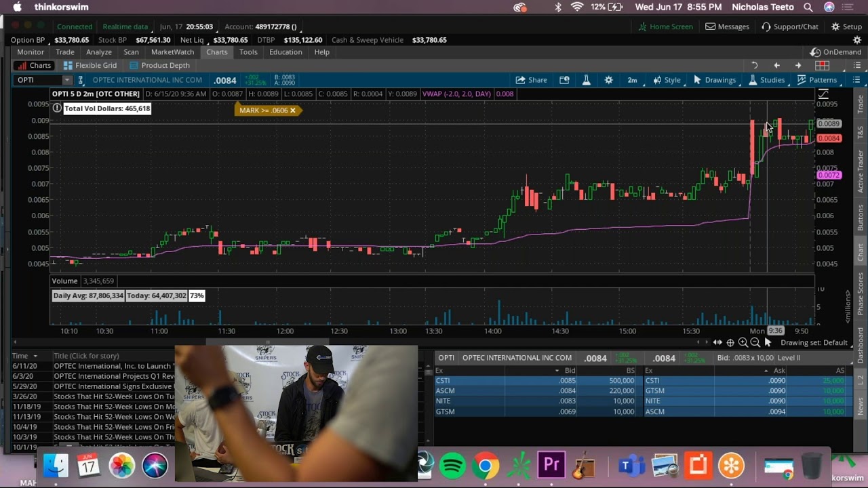Open the Monitor tab
The image size is (868, 488).
click(x=31, y=52)
